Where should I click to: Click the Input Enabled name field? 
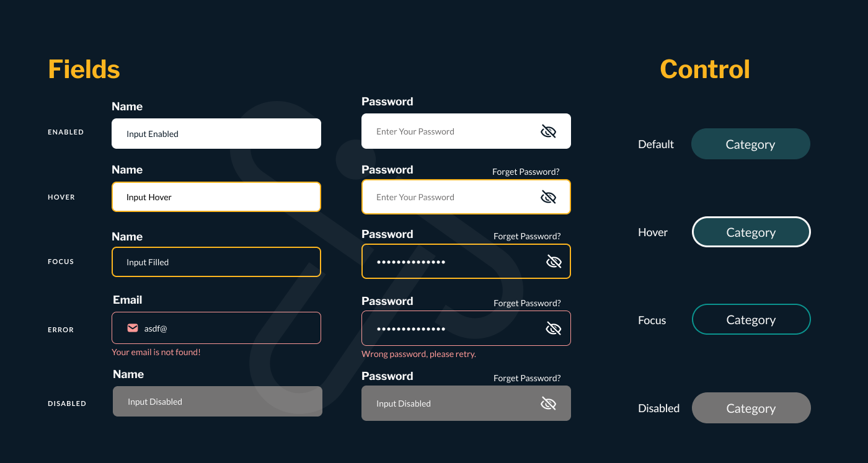[x=216, y=134]
